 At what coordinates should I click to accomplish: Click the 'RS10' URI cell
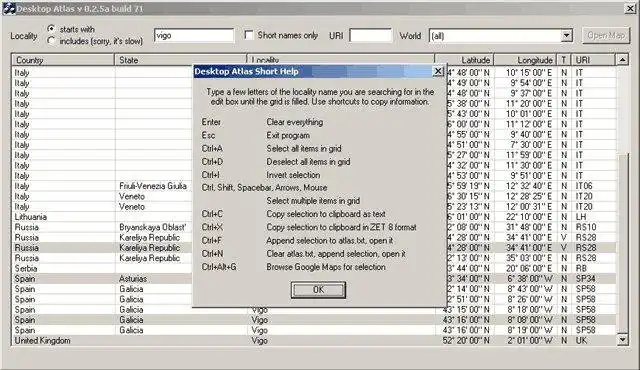(586, 227)
